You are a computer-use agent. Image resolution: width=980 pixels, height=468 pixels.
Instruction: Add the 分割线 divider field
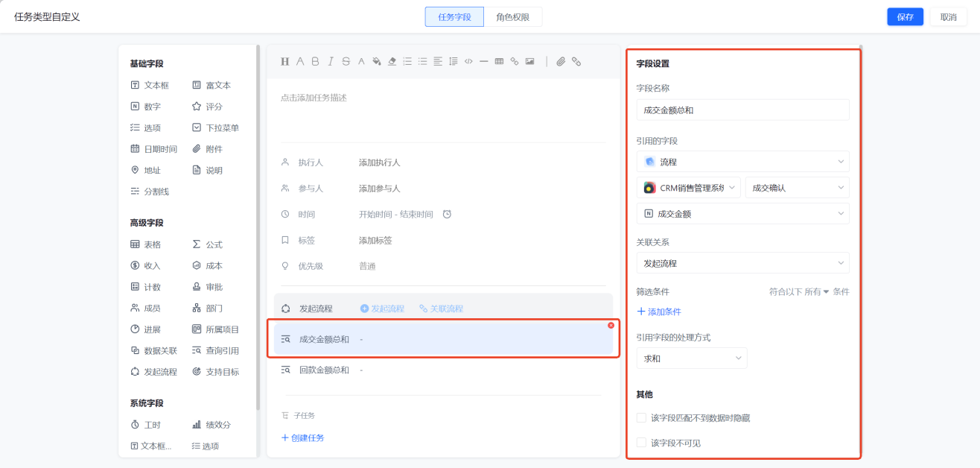(x=150, y=192)
